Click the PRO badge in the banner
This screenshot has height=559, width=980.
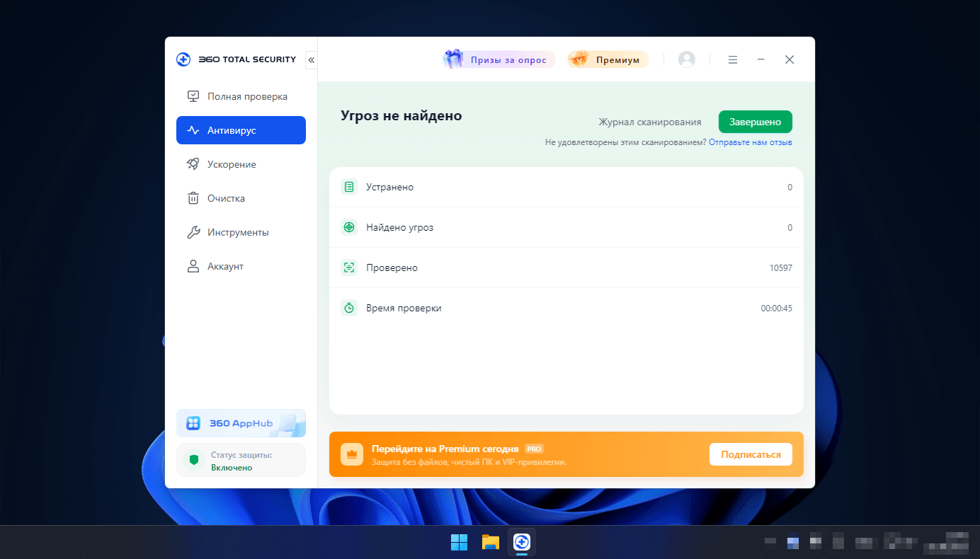(534, 449)
